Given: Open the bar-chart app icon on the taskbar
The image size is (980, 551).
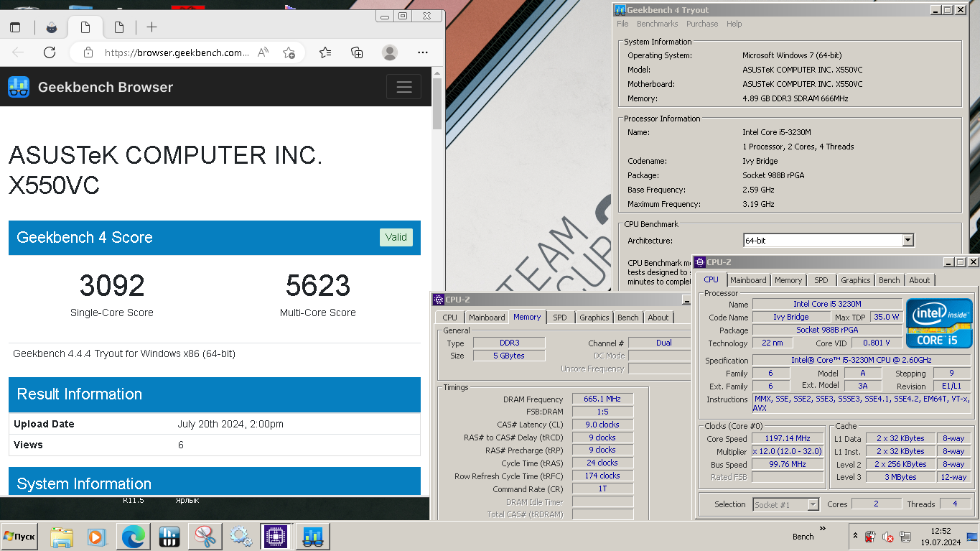Looking at the screenshot, I should tap(169, 537).
